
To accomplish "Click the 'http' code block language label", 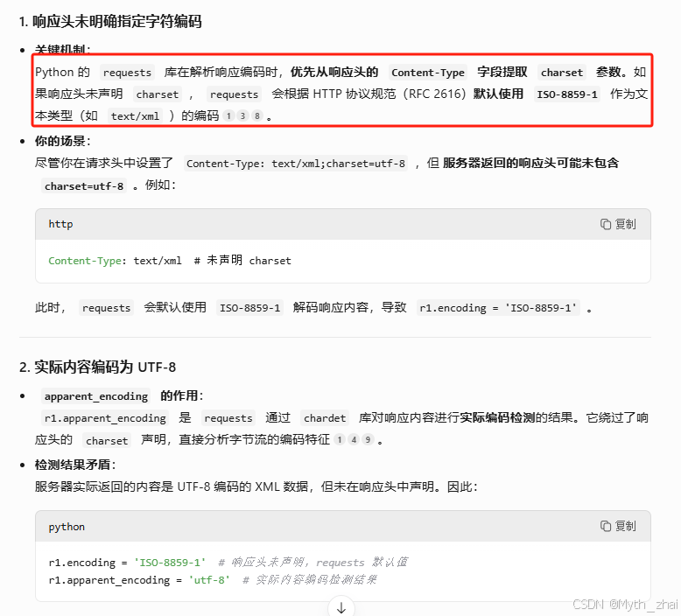I will click(x=60, y=224).
